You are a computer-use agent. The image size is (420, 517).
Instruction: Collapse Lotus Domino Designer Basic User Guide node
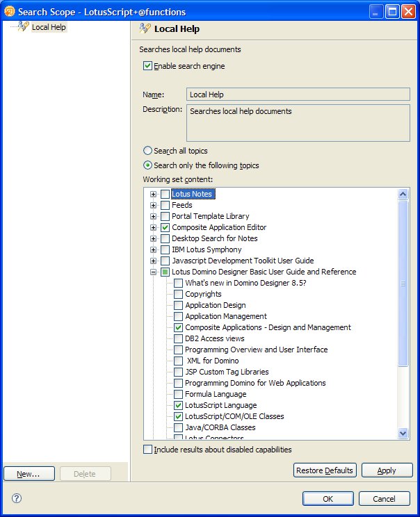click(153, 272)
